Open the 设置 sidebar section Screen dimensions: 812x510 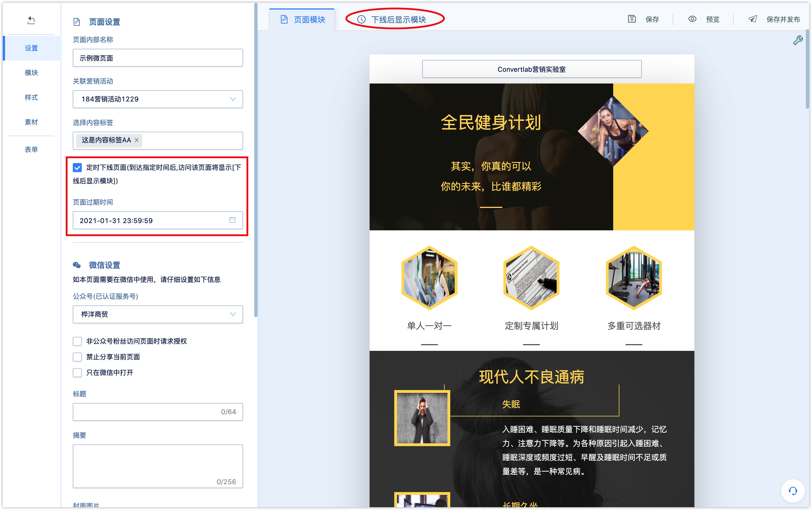point(31,48)
